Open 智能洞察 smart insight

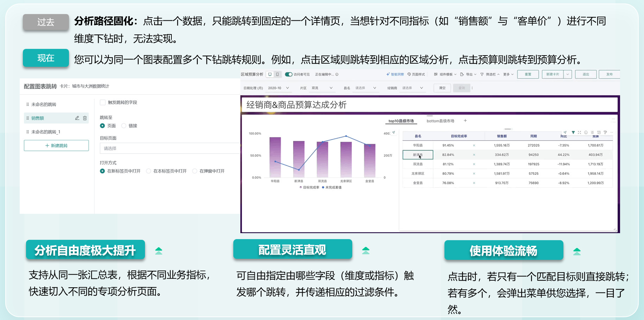(x=395, y=75)
